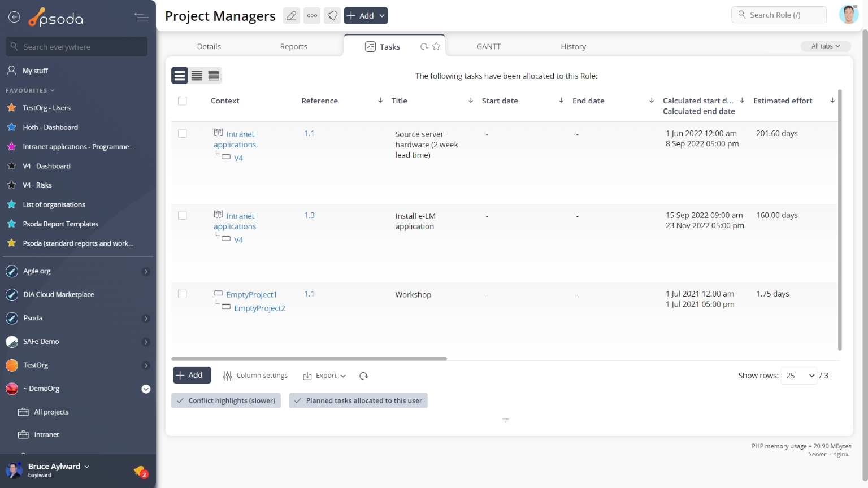Sort by Reference column arrow
The image size is (868, 488).
coord(380,101)
